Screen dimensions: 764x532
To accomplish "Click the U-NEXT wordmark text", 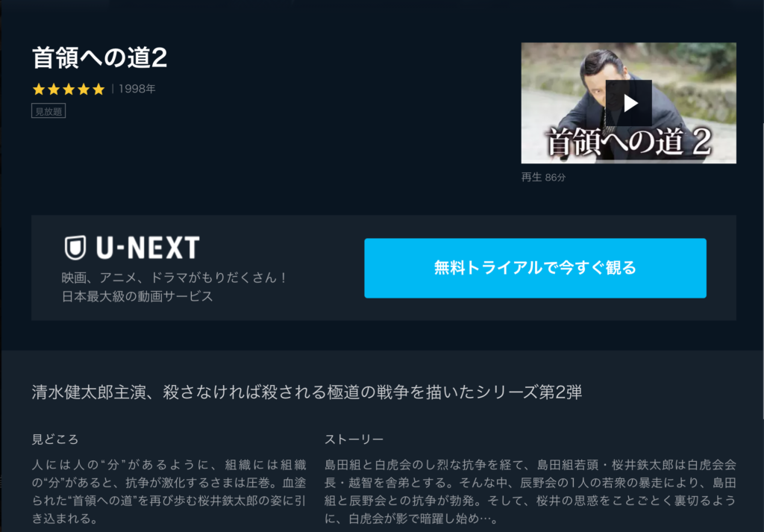I will tap(148, 248).
